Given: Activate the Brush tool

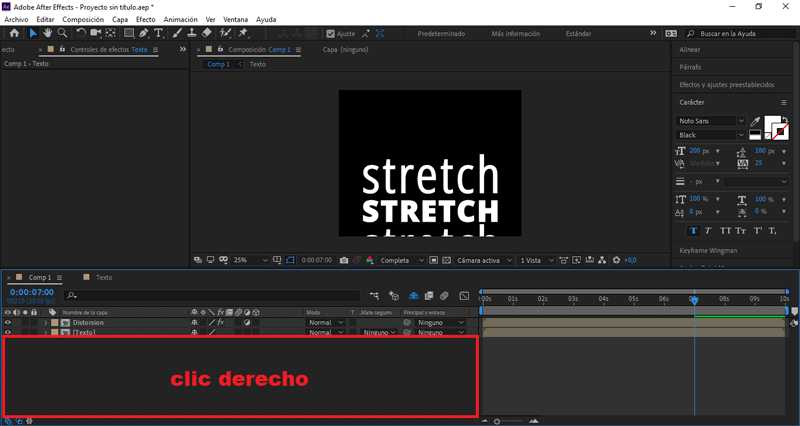Looking at the screenshot, I should point(177,33).
